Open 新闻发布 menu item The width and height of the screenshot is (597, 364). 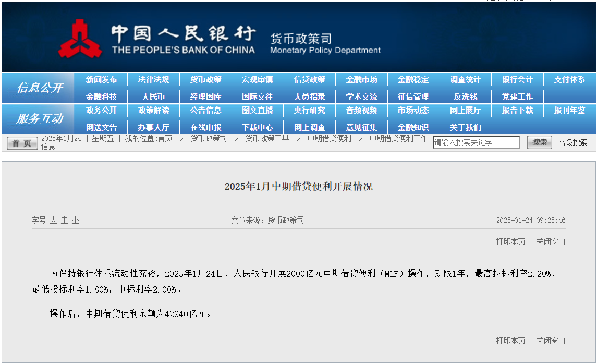coord(101,80)
